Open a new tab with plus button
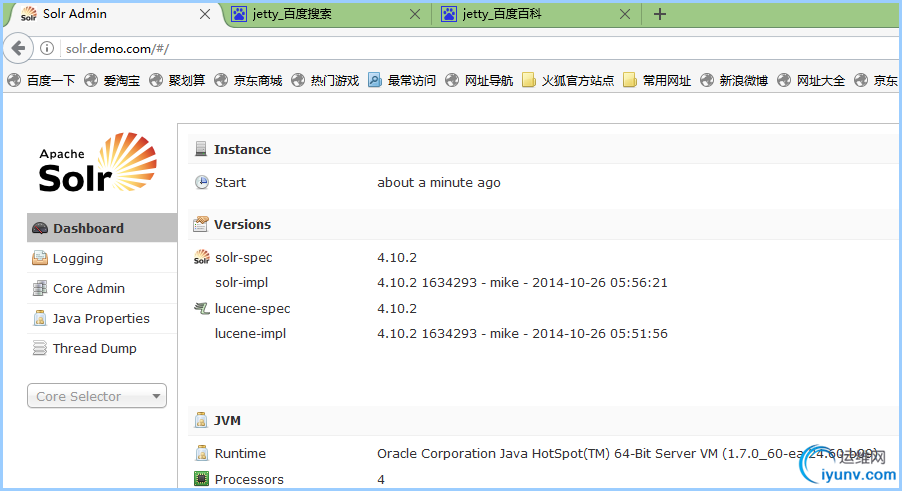Image resolution: width=902 pixels, height=491 pixels. click(x=660, y=14)
